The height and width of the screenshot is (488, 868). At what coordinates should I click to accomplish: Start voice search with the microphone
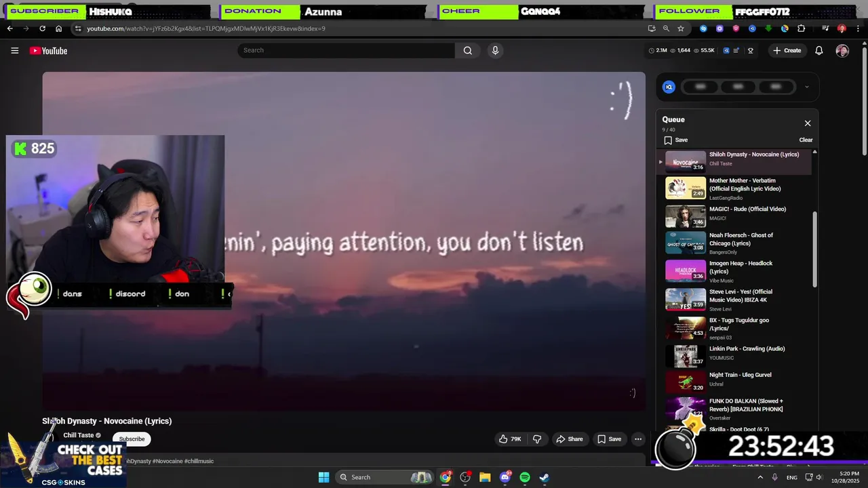pyautogui.click(x=495, y=50)
